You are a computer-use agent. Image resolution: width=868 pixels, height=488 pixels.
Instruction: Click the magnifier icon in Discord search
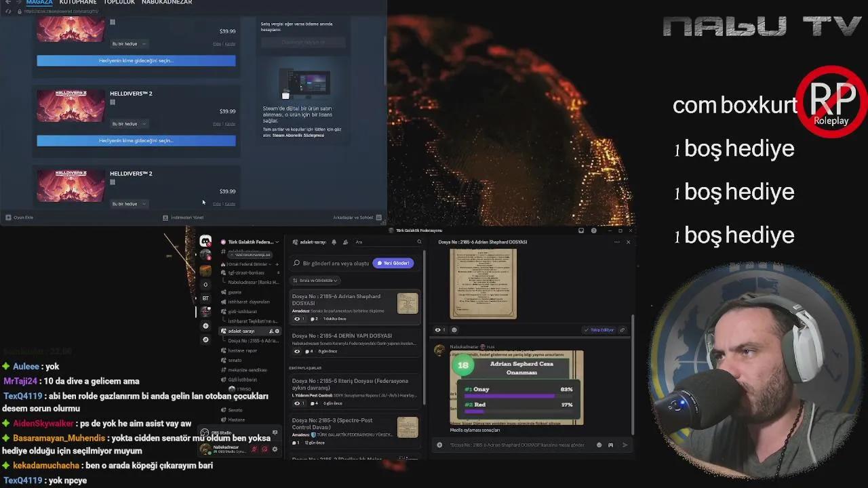(x=419, y=242)
